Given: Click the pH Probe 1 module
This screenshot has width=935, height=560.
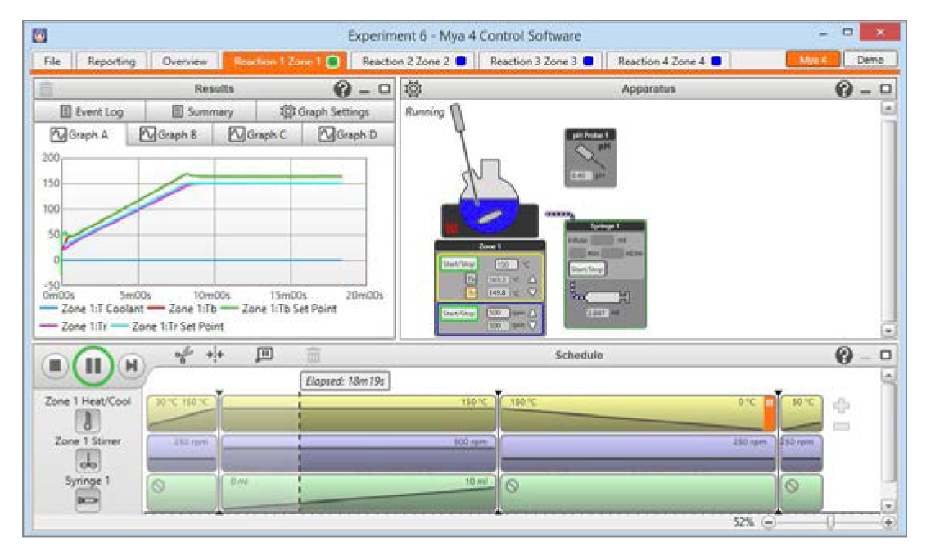Looking at the screenshot, I should point(589,158).
